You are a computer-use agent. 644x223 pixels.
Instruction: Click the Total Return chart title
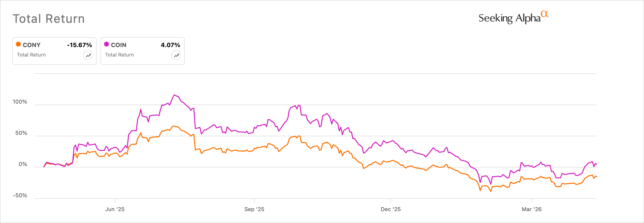tap(49, 18)
